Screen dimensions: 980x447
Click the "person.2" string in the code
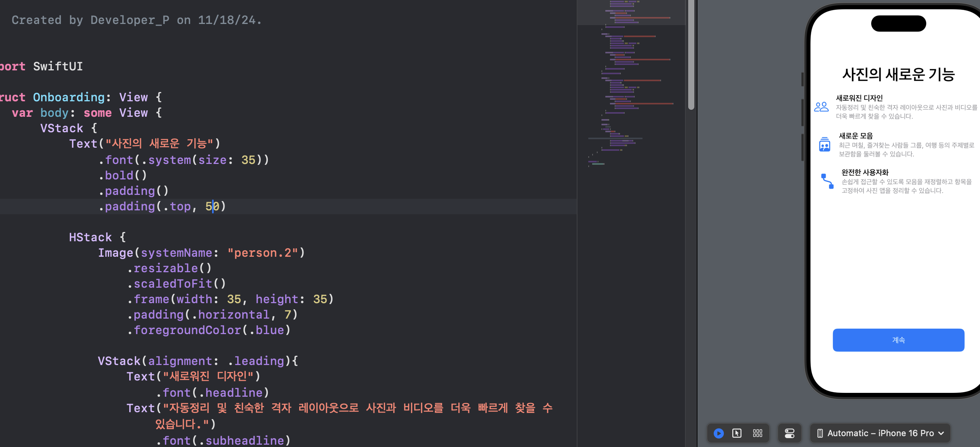(262, 253)
